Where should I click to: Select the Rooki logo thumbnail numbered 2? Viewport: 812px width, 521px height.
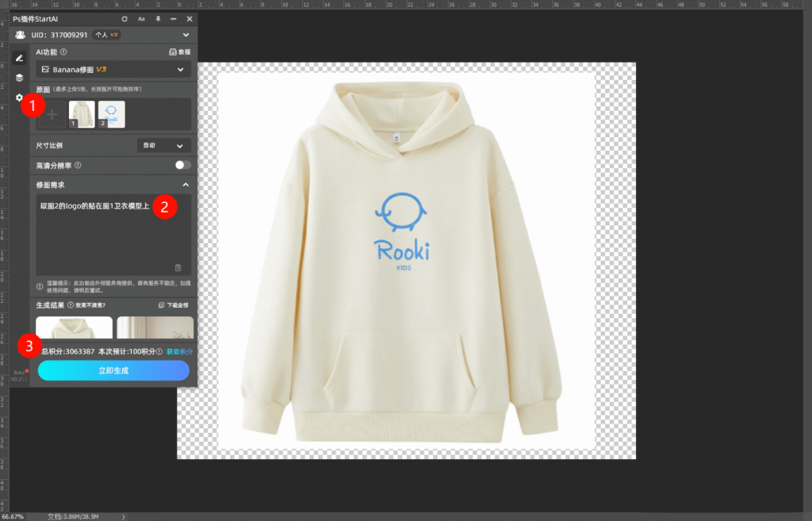tap(111, 114)
